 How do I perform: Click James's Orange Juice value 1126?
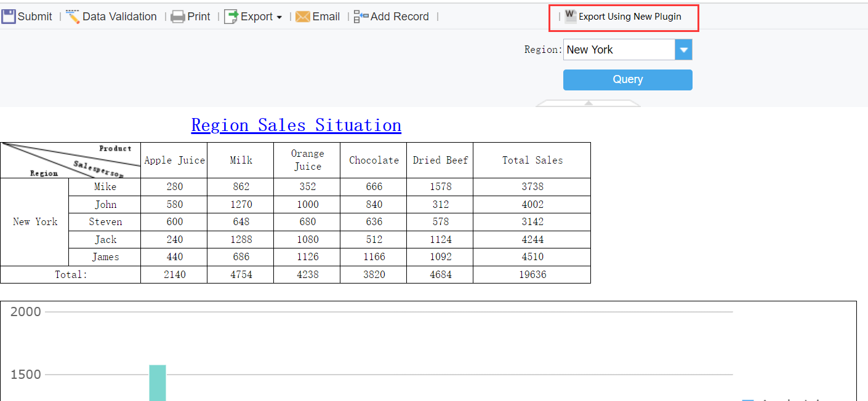[x=307, y=257]
